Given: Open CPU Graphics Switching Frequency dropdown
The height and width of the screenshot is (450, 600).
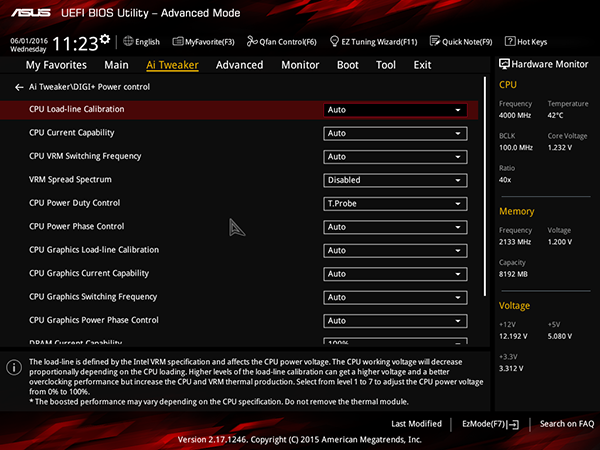Looking at the screenshot, I should (395, 298).
